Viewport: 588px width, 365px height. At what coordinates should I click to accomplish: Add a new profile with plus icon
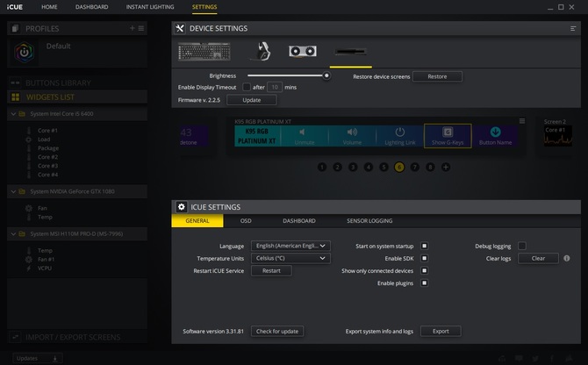pos(132,28)
